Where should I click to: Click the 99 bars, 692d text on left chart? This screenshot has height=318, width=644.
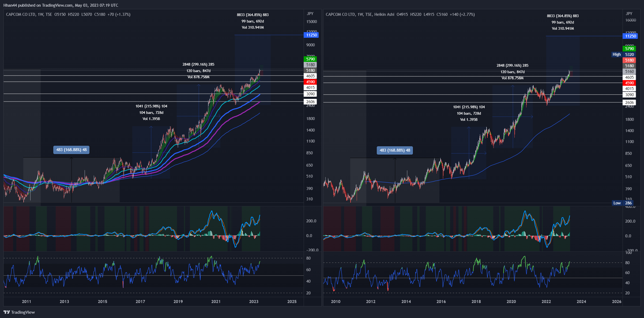(253, 21)
